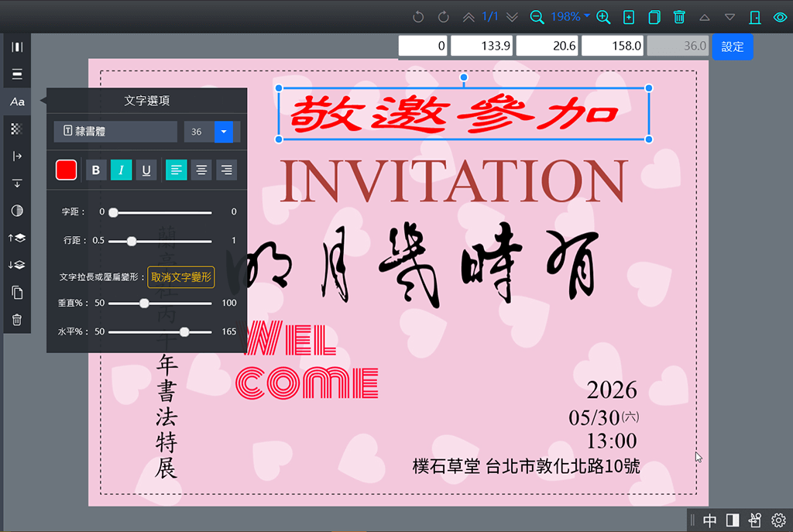Click the rotation handle above selected text
Screen dimensions: 793x532
pos(464,77)
